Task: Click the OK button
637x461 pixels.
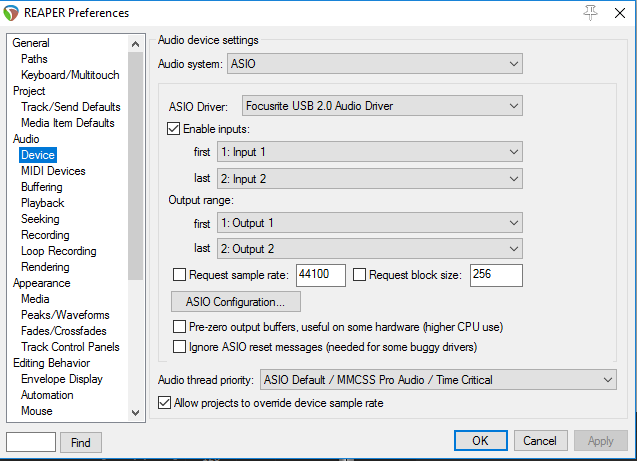Action: (481, 441)
